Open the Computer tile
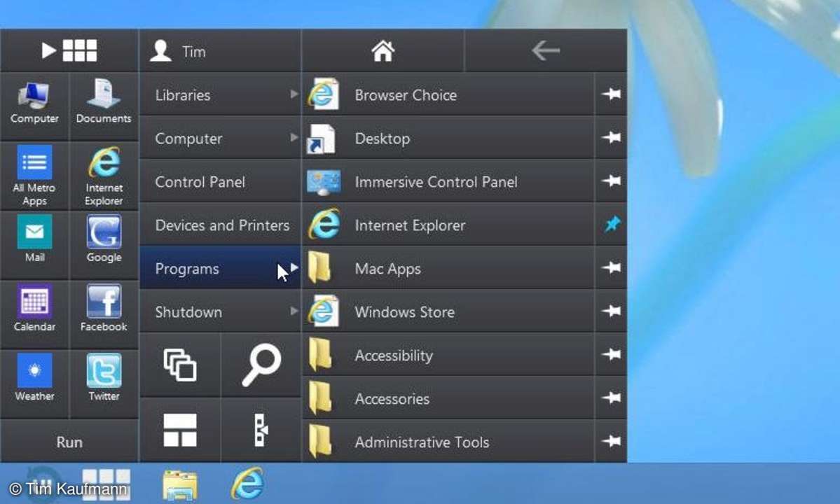The height and width of the screenshot is (504, 840). [x=34, y=106]
